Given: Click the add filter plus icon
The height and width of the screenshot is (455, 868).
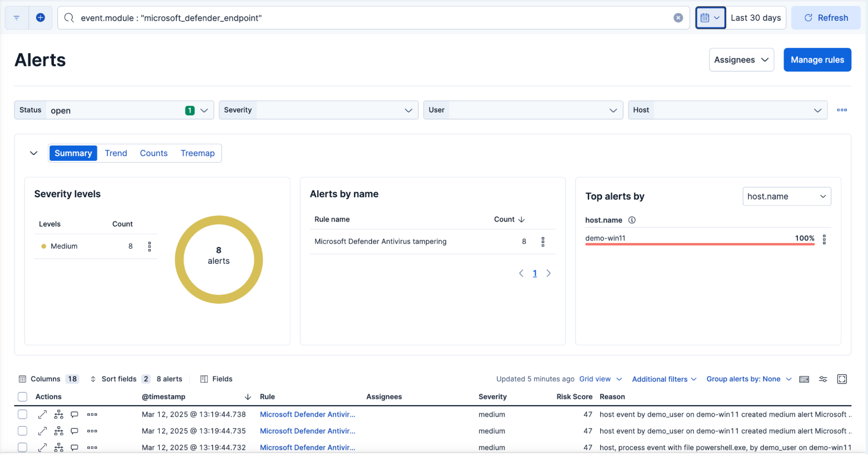Looking at the screenshot, I should tap(40, 18).
